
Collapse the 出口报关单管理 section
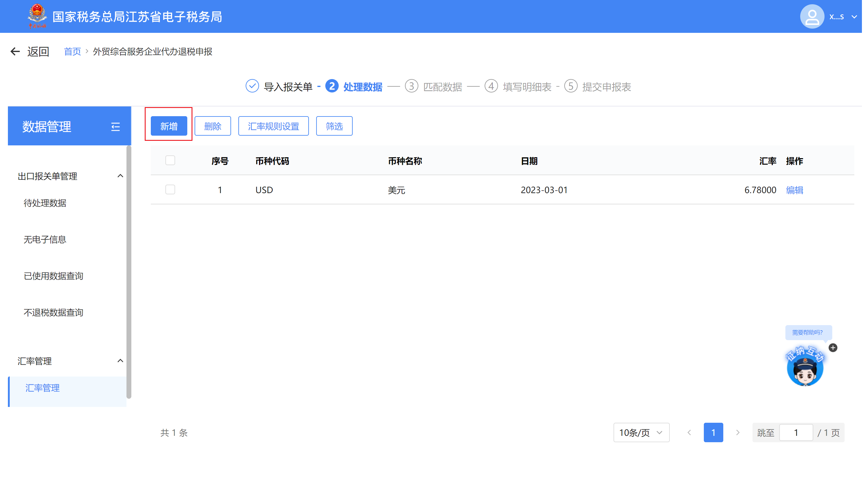[120, 176]
